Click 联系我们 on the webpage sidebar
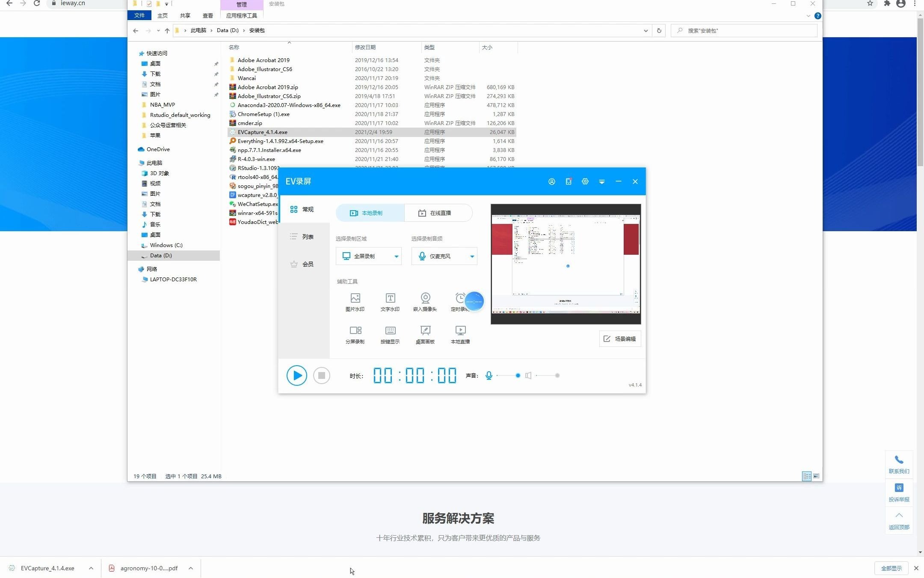The width and height of the screenshot is (924, 578). 899,465
